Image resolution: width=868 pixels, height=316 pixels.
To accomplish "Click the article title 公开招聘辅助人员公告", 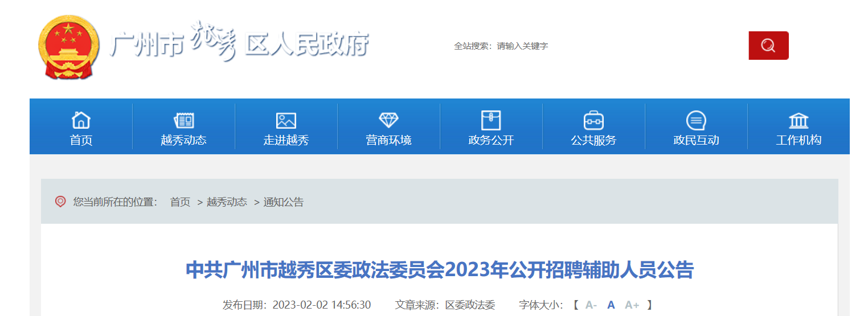I will tap(440, 270).
